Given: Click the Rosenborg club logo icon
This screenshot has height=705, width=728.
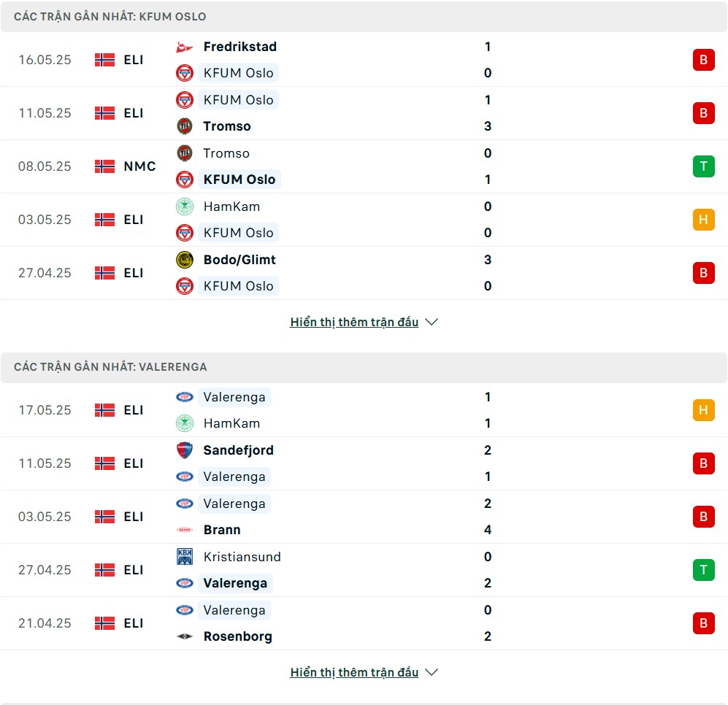Looking at the screenshot, I should [184, 636].
